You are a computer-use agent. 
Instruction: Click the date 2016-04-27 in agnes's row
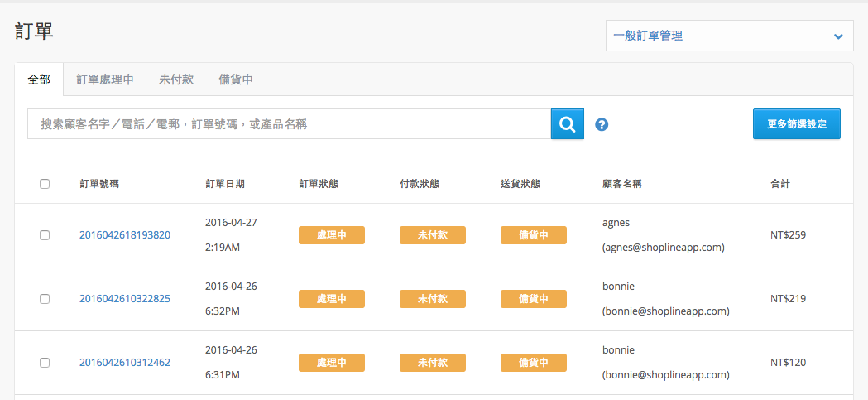[231, 222]
